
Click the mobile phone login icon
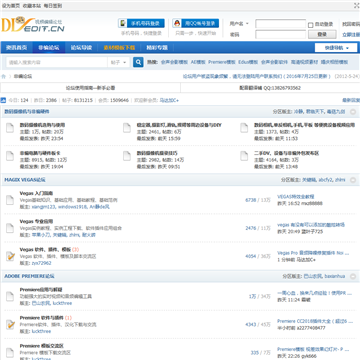(x=123, y=23)
